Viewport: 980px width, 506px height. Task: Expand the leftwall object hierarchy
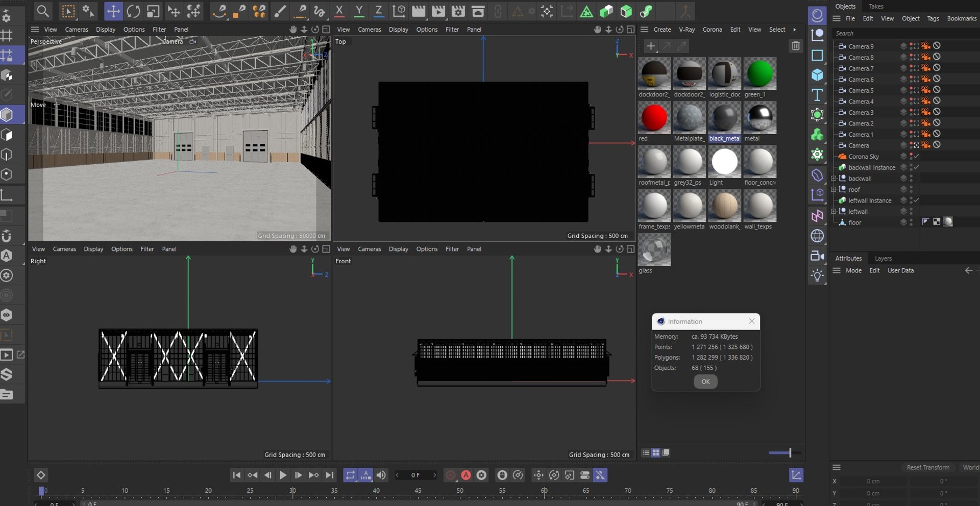click(834, 211)
